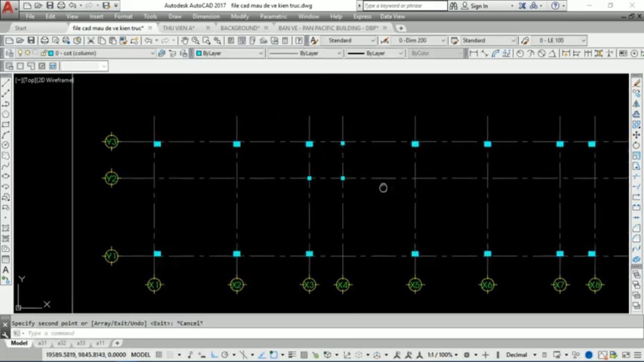644x362 pixels.
Task: Add a new layout with plus button
Action: (x=117, y=343)
